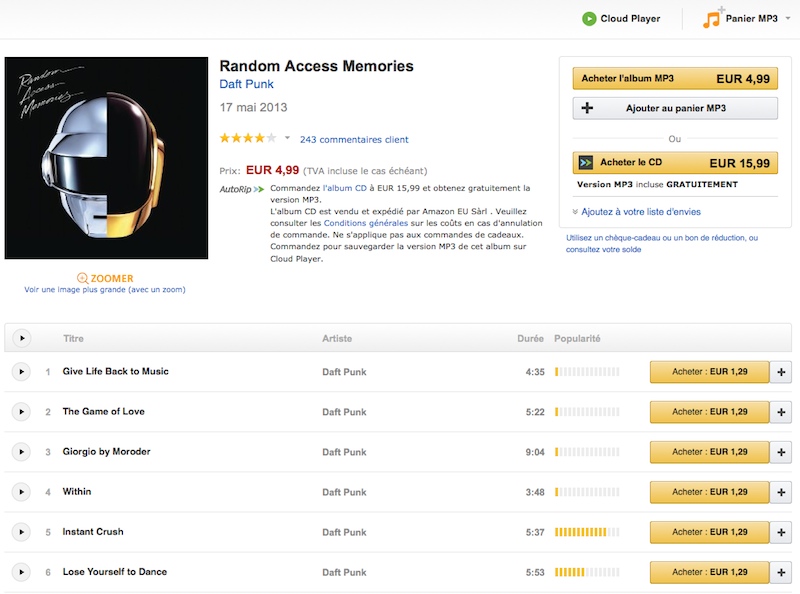The width and height of the screenshot is (800, 594).
Task: Open track title Lose Yourself to Dance
Action: coord(114,572)
